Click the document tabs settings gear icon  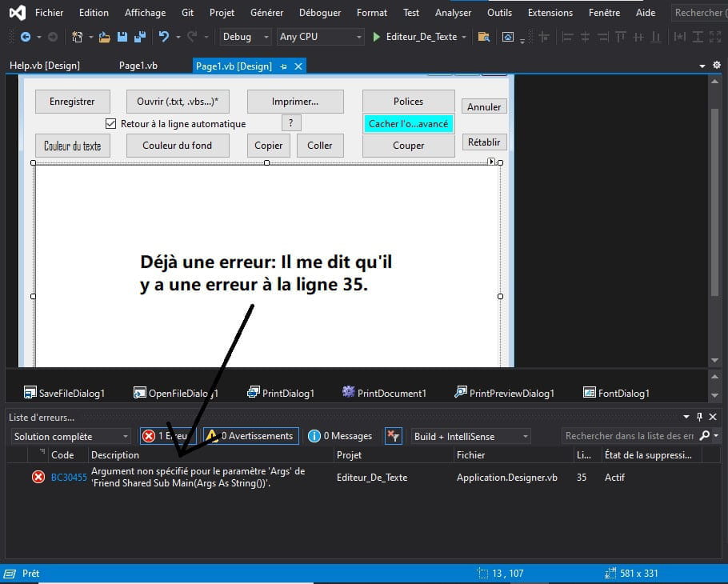[717, 65]
